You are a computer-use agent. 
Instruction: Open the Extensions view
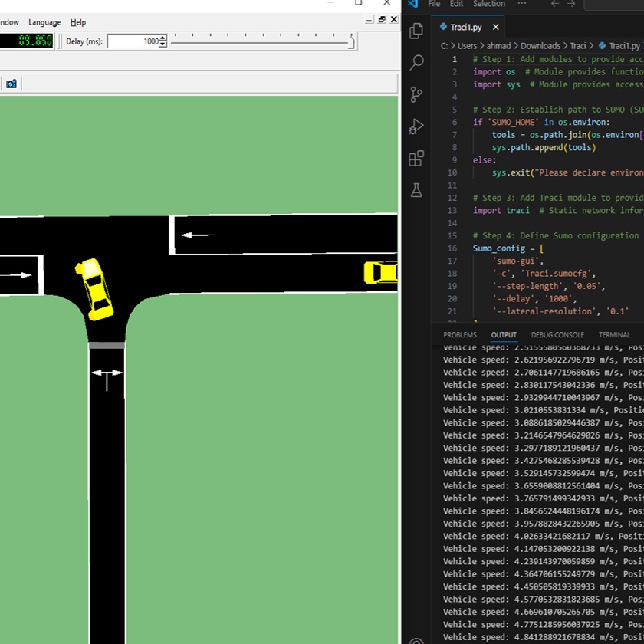[416, 159]
